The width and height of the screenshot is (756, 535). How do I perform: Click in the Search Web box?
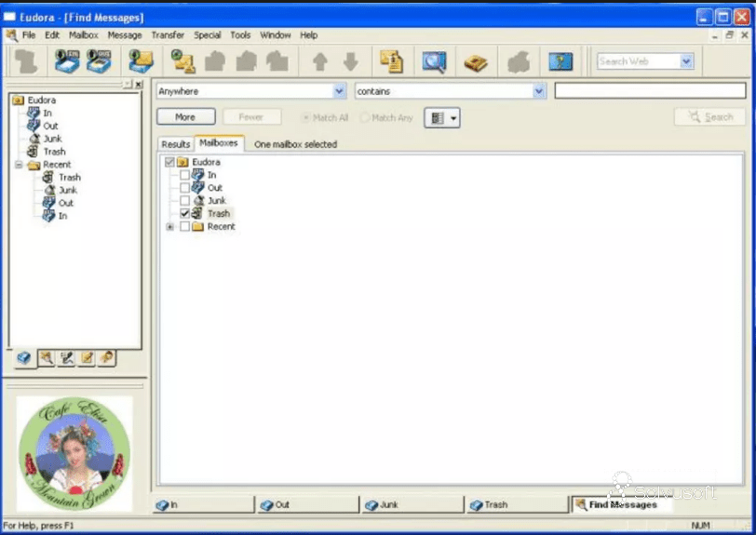pyautogui.click(x=639, y=61)
